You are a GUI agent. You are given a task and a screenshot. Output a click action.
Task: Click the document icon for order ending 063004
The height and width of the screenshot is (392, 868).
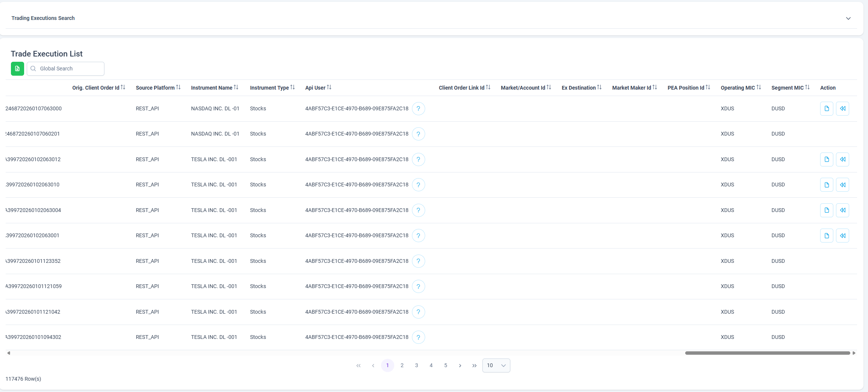point(827,210)
